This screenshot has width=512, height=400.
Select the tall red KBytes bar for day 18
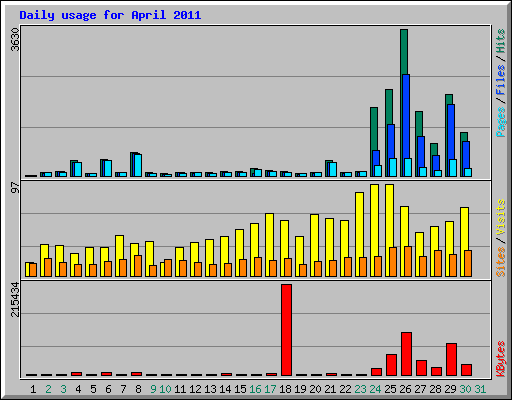[286, 330]
